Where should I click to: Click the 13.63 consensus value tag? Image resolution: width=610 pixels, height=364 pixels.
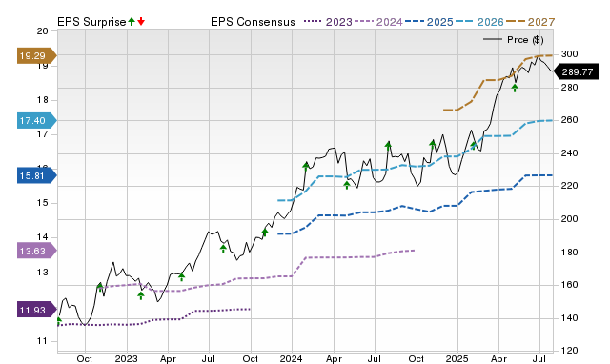[x=36, y=251]
